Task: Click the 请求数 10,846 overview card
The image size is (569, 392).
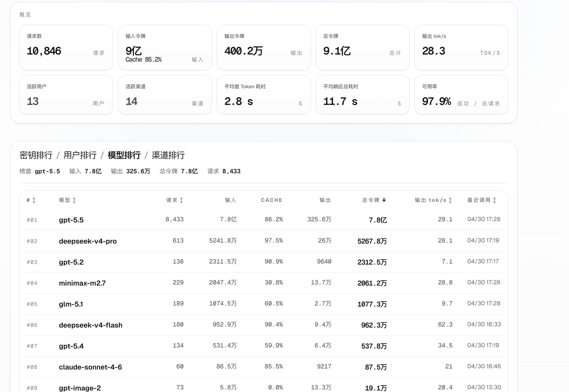Action: point(66,48)
